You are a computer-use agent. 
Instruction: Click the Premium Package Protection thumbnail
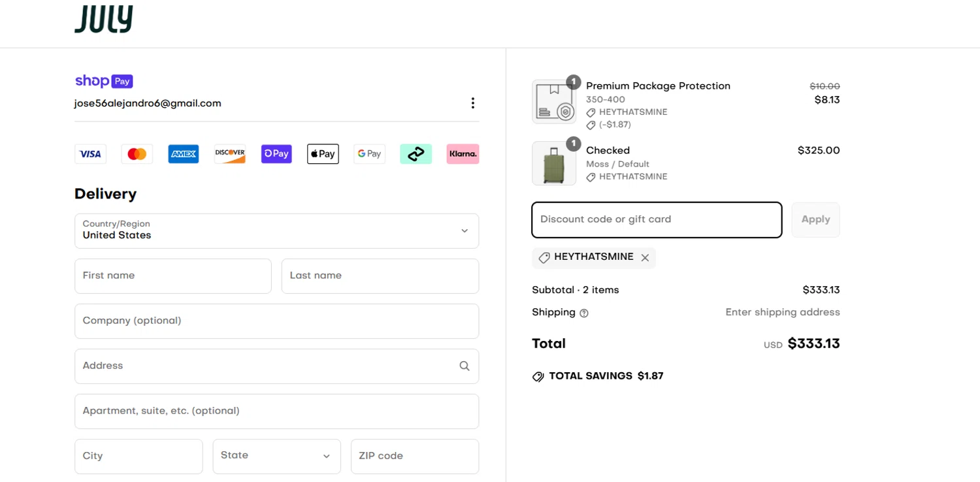pyautogui.click(x=554, y=102)
